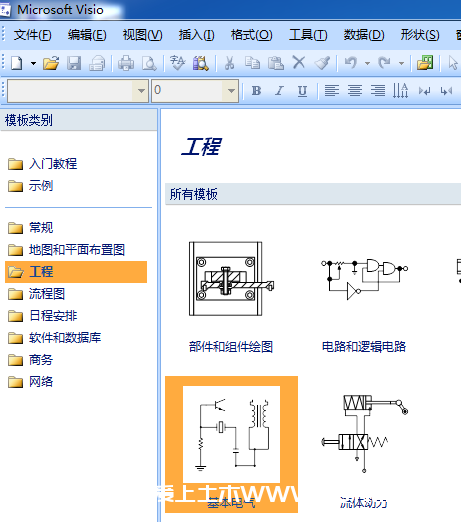This screenshot has height=522, width=461.
Task: Open the 形状(S) menu
Action: point(420,35)
